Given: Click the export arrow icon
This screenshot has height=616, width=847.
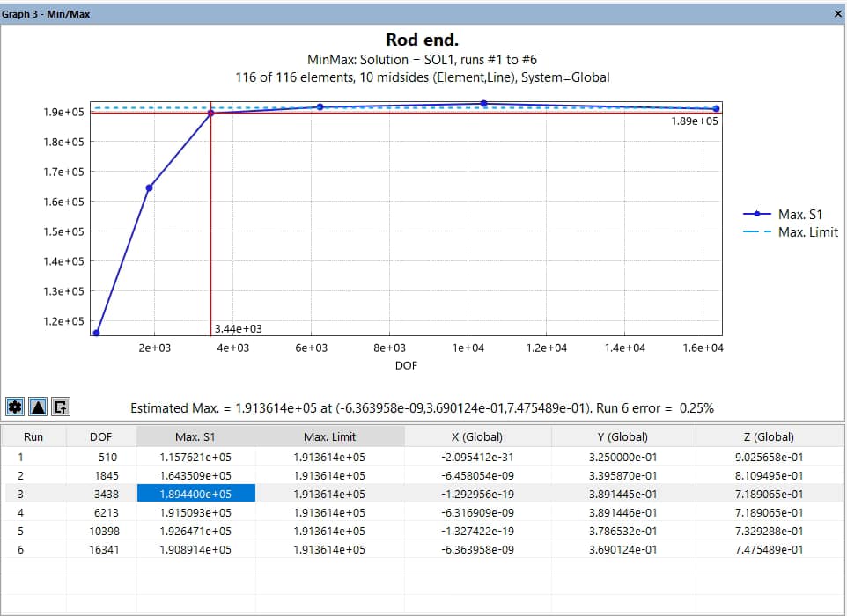Looking at the screenshot, I should coord(61,407).
